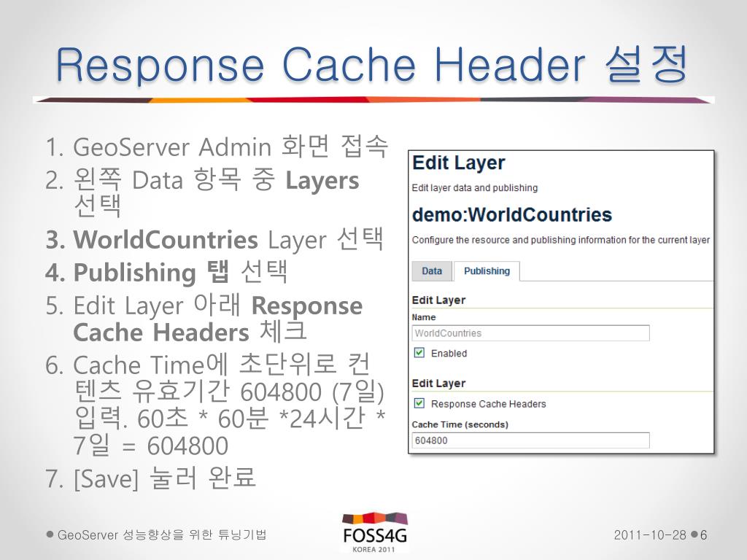Click the FOSS4G Korea 2011 logo
The height and width of the screenshot is (560, 747).
tap(375, 532)
